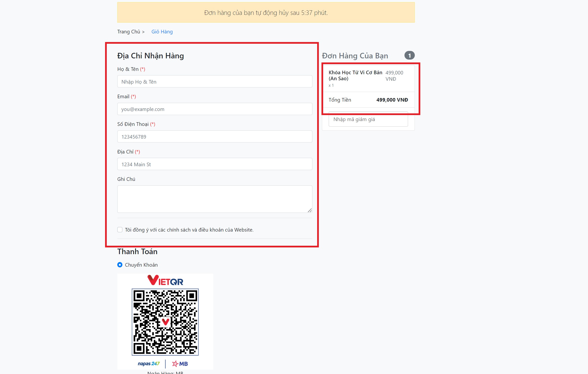This screenshot has height=374, width=588.
Task: Agree to website policies and terms checkbox
Action: coord(120,230)
